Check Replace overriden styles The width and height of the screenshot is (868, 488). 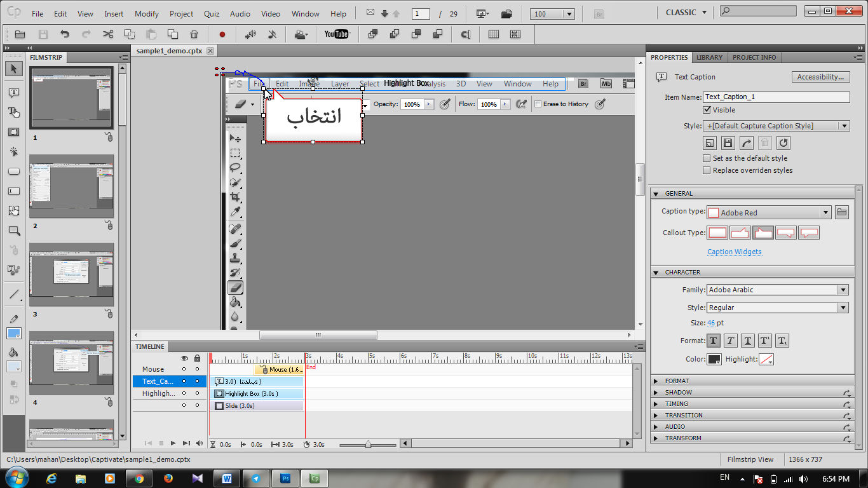point(707,170)
